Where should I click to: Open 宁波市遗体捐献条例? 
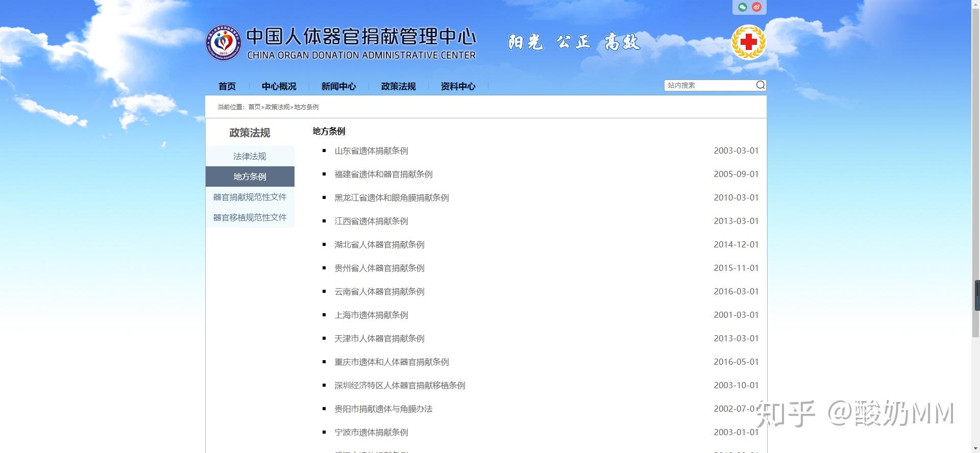[x=372, y=433]
